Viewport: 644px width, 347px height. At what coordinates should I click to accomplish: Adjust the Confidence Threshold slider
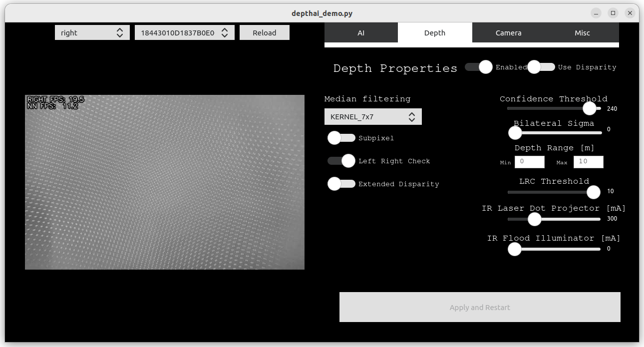[590, 108]
